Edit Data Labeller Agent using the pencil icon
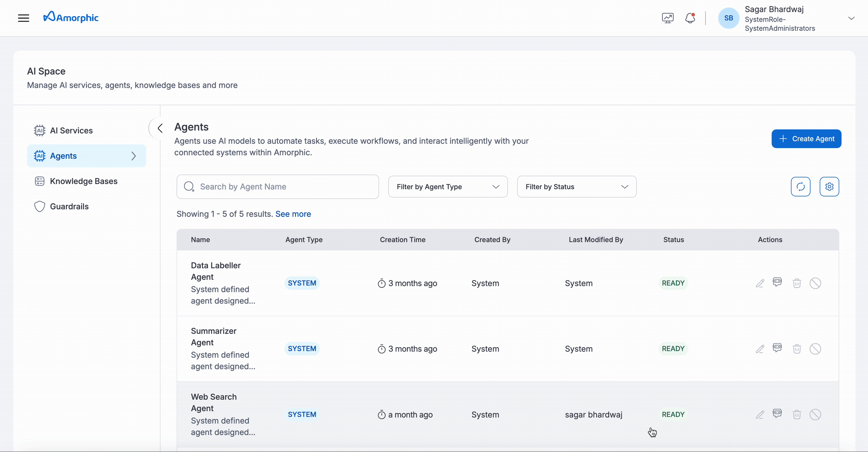Viewport: 868px width, 452px height. click(x=760, y=283)
